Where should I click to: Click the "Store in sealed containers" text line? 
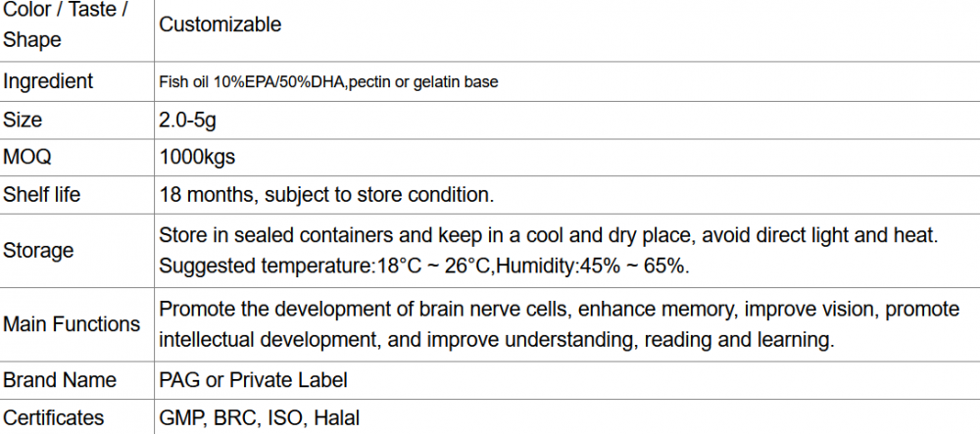[x=549, y=236]
